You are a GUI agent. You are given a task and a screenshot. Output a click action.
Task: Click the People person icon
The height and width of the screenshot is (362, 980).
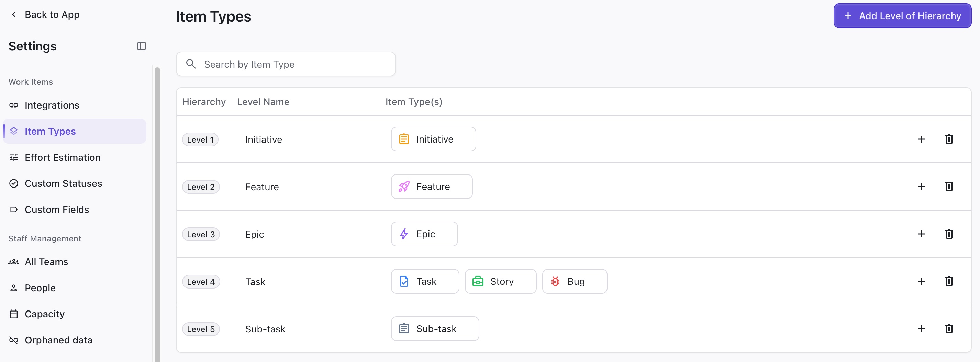point(14,288)
